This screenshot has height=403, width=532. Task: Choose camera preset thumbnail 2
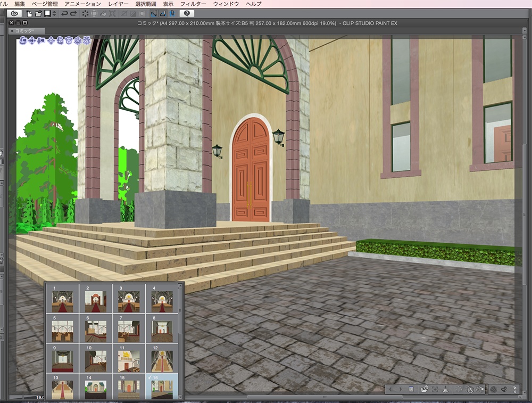click(x=96, y=299)
